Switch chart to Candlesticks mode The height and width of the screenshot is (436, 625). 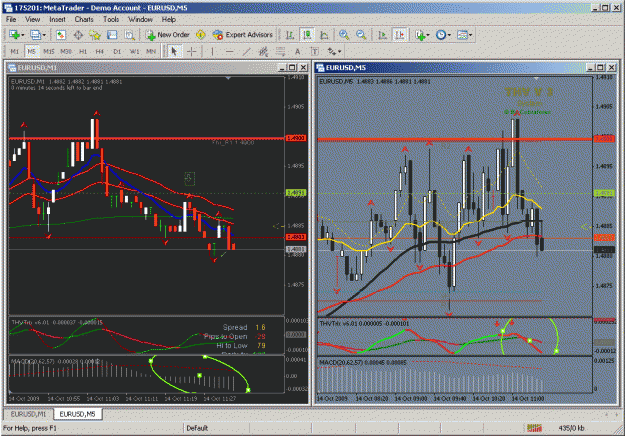[307, 35]
